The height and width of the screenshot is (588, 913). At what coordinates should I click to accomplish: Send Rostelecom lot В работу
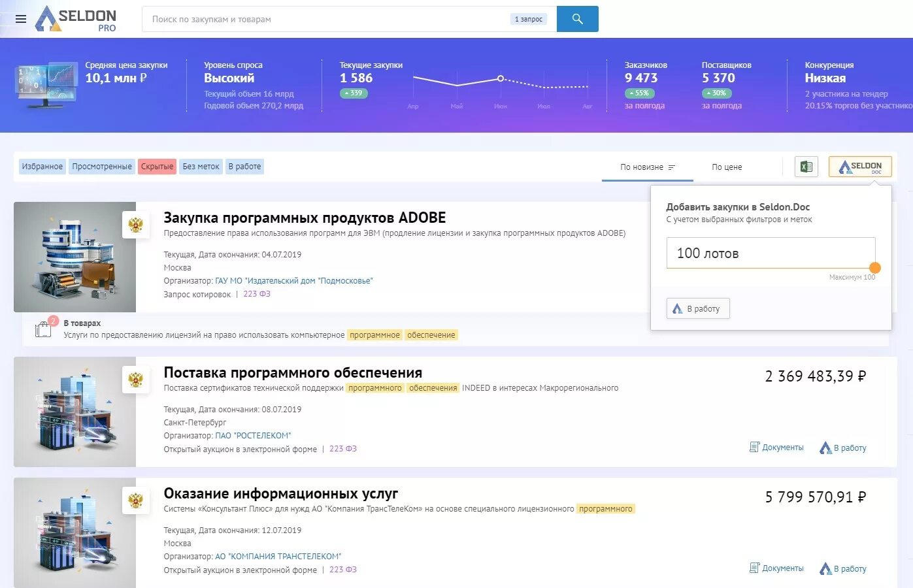[x=843, y=448]
